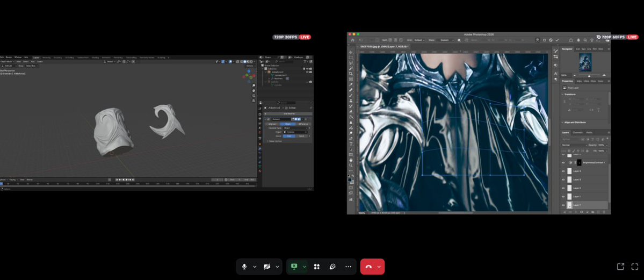Select the Navigator panel tab
The width and height of the screenshot is (644, 280).
(x=567, y=49)
